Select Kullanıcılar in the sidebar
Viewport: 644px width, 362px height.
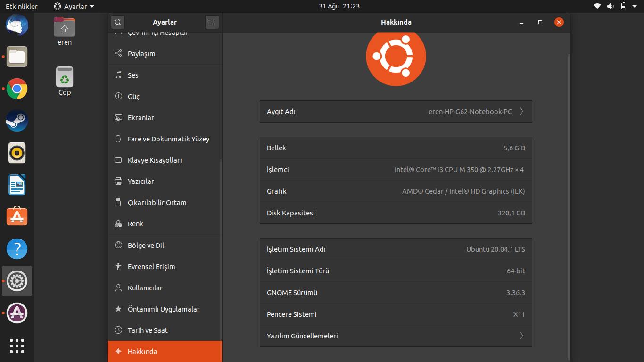coord(165,288)
